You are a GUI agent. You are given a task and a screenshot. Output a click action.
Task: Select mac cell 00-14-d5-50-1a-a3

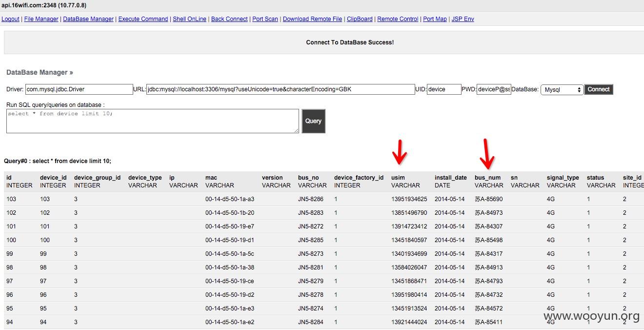tap(230, 199)
